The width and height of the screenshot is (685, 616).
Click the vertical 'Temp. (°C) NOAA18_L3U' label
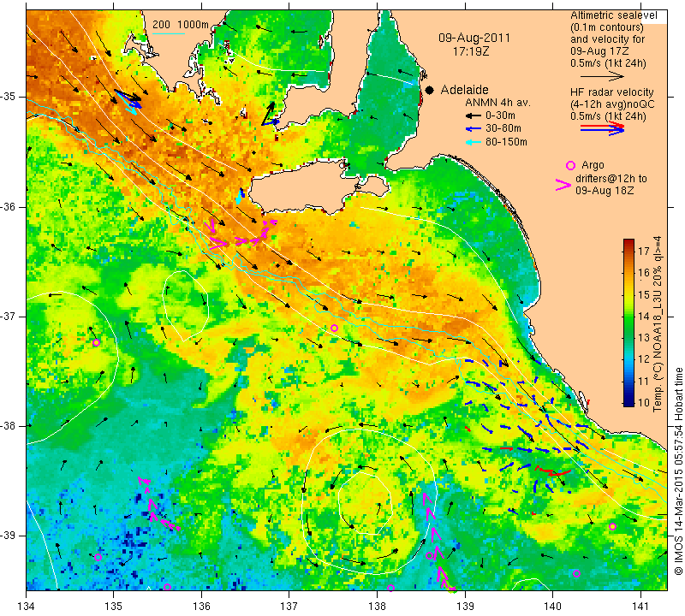point(657,324)
